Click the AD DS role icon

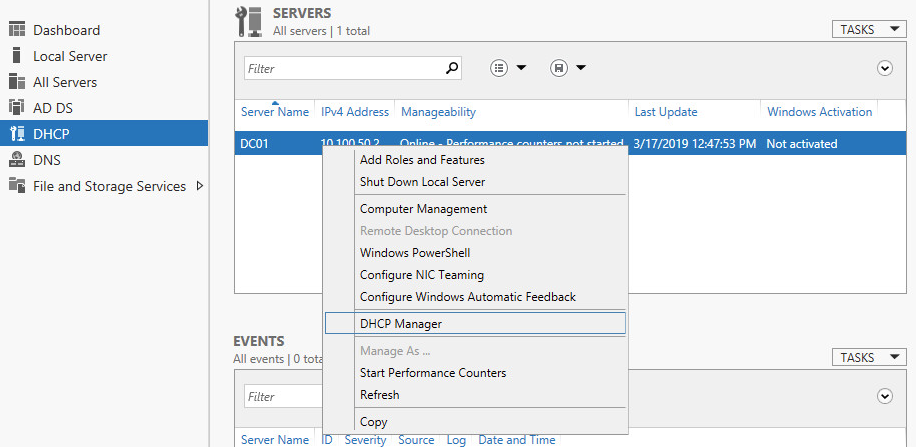[16, 108]
